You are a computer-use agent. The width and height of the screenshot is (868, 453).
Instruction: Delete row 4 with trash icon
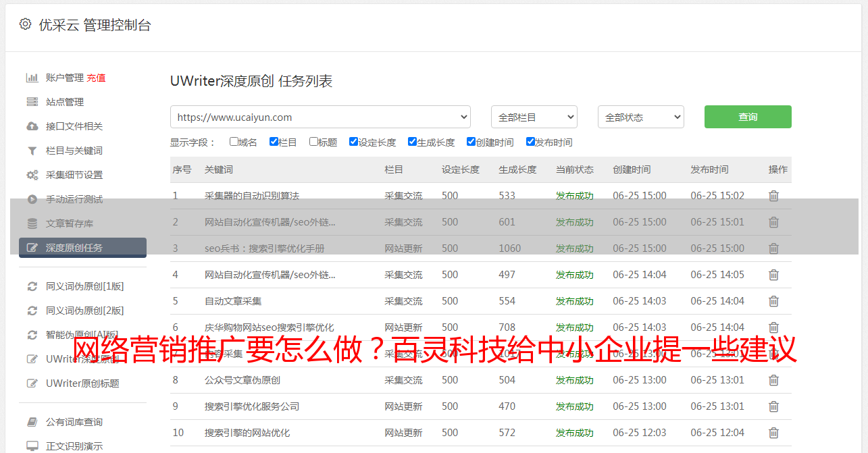tap(773, 275)
